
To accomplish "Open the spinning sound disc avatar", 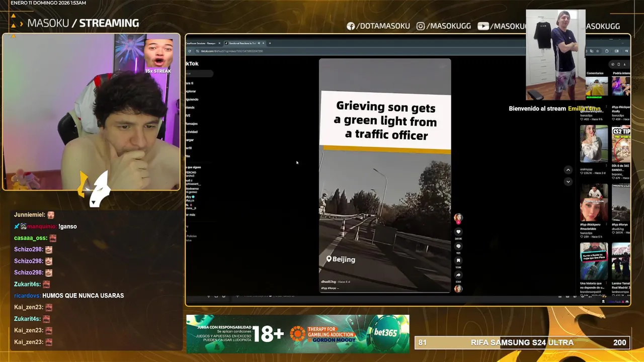I will click(458, 289).
